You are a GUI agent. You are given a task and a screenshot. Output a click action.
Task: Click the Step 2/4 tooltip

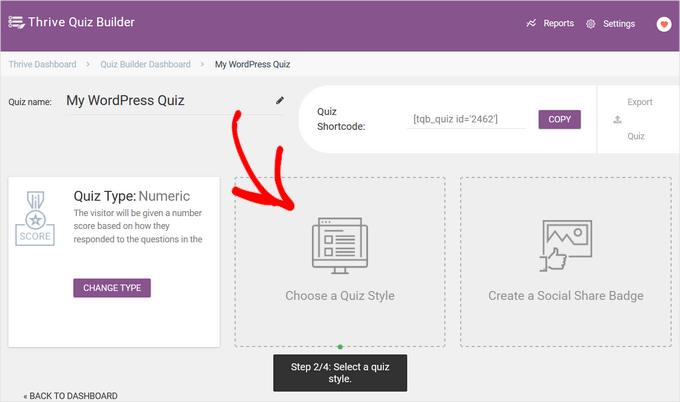pyautogui.click(x=340, y=373)
